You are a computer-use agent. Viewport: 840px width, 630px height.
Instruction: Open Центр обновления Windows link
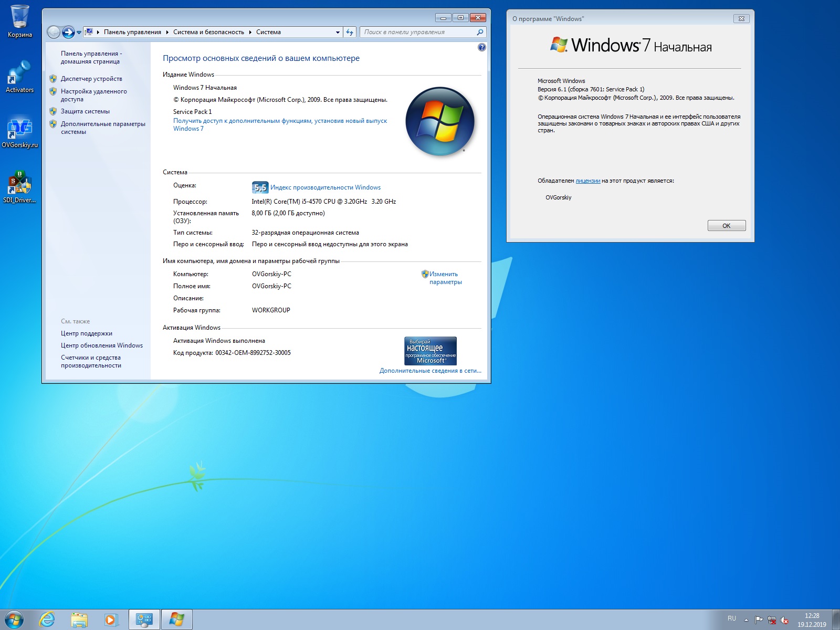tap(102, 345)
